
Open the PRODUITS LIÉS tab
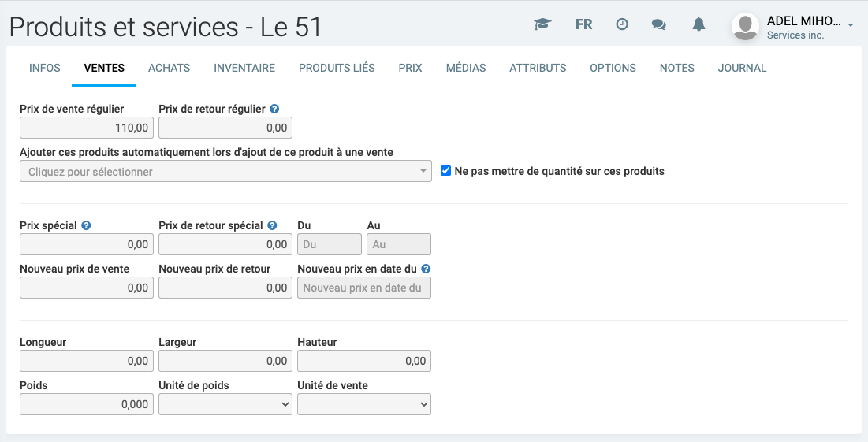point(337,68)
